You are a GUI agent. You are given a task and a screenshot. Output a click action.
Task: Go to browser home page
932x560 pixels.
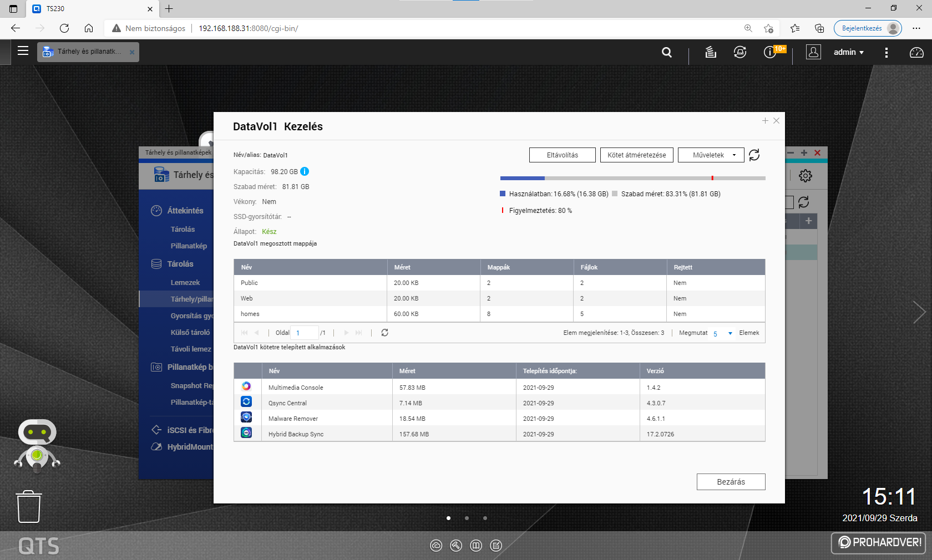click(89, 28)
